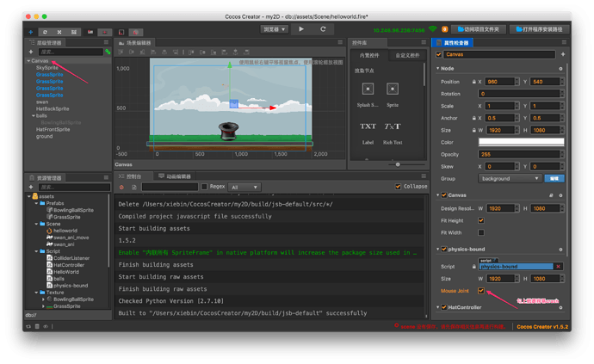Collapse the physics-bound component section

tap(438, 250)
